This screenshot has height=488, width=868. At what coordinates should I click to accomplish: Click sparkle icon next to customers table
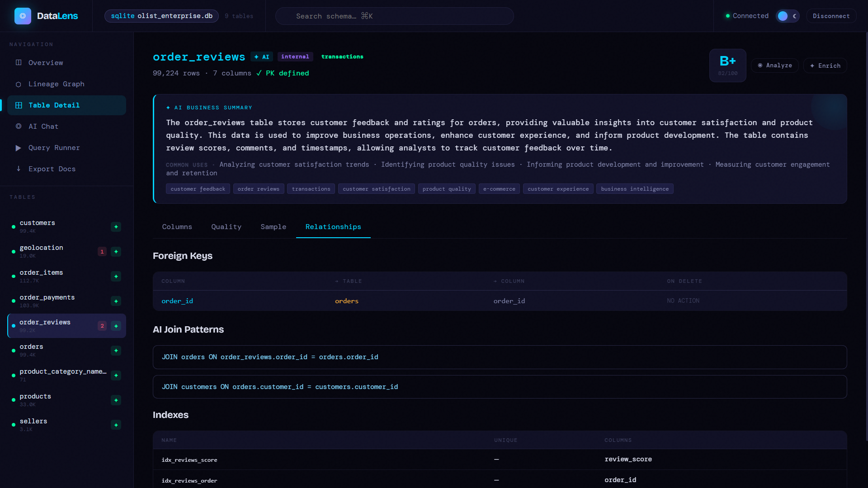116,227
